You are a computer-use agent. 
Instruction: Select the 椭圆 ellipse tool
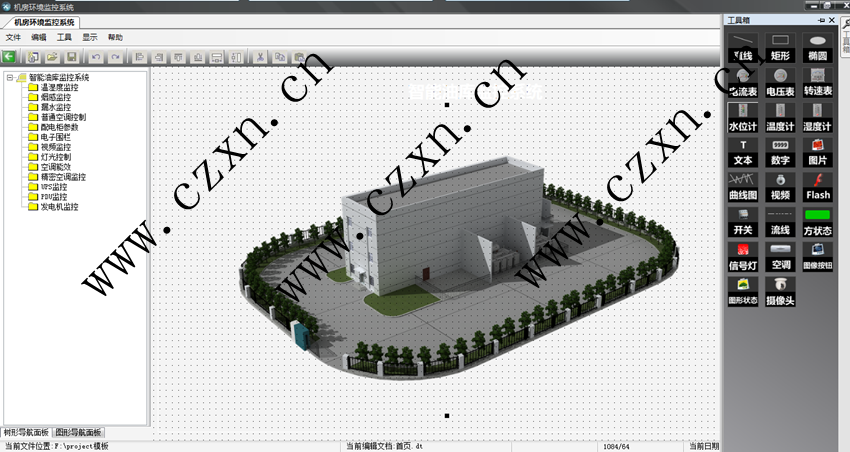pos(817,47)
